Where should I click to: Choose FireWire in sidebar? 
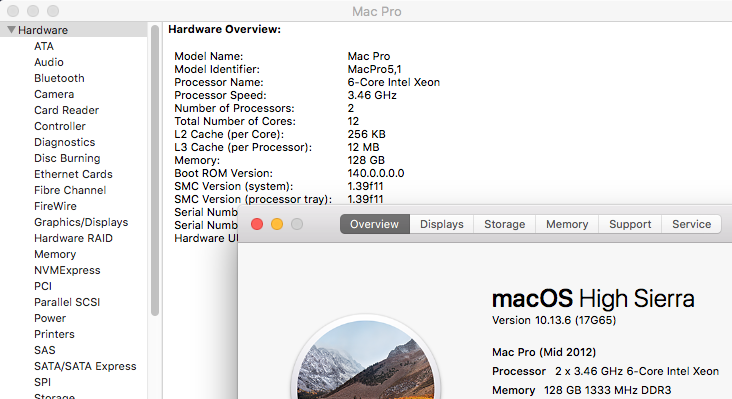55,206
